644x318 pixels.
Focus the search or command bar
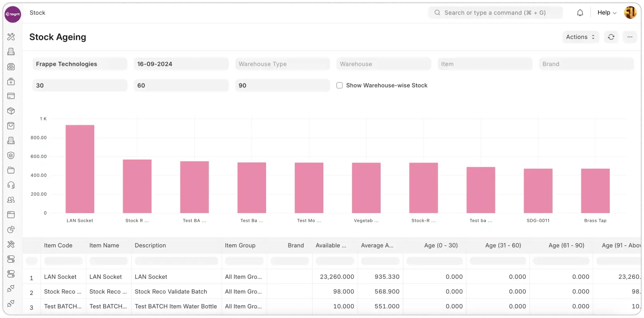pyautogui.click(x=495, y=13)
